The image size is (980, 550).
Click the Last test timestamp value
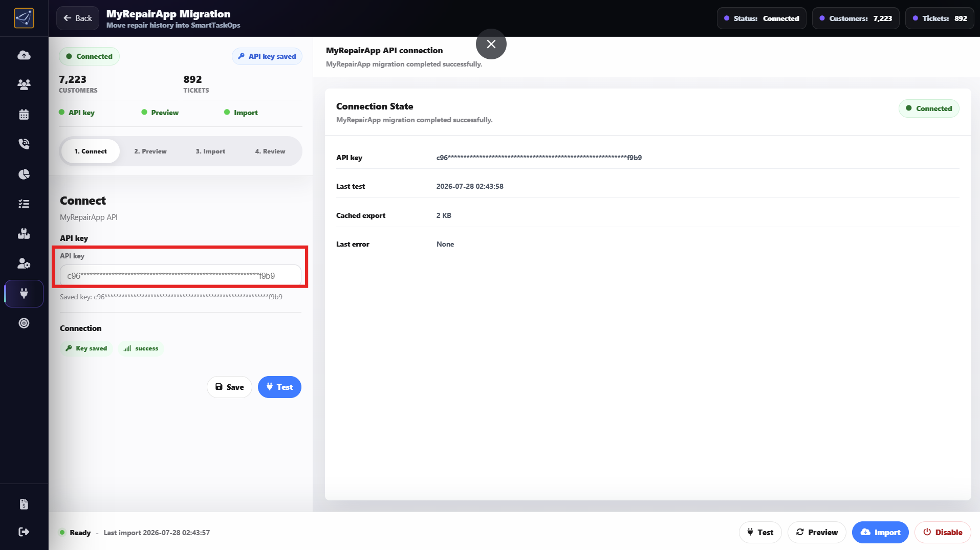pos(470,186)
